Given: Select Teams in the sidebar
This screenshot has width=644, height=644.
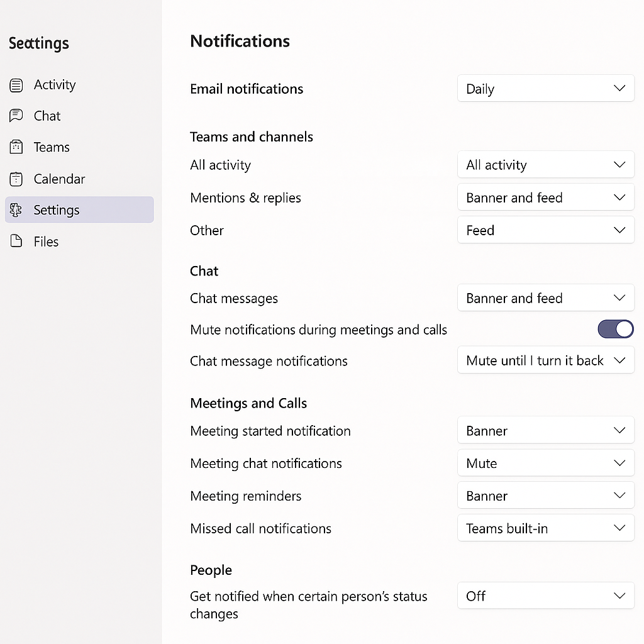Looking at the screenshot, I should 79,147.
